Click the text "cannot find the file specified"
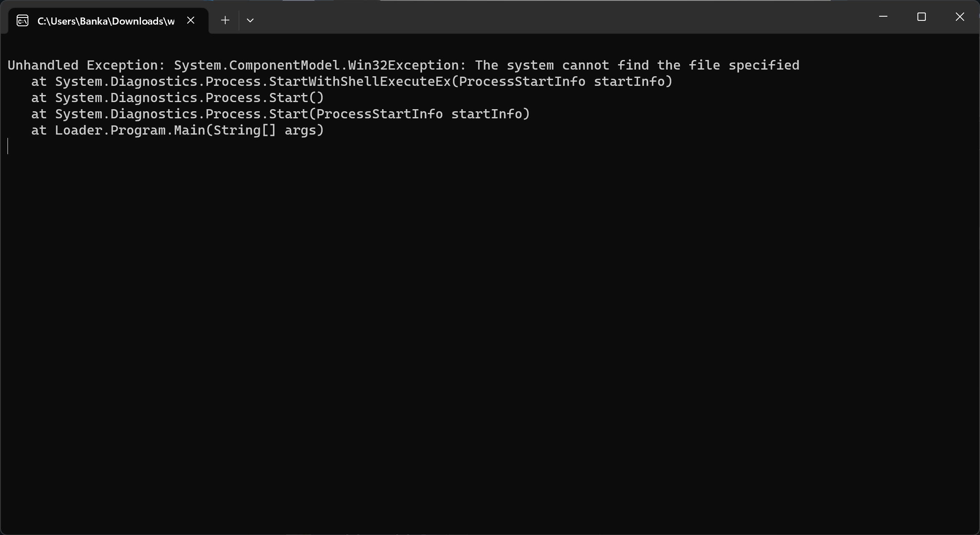The width and height of the screenshot is (980, 535). click(681, 65)
